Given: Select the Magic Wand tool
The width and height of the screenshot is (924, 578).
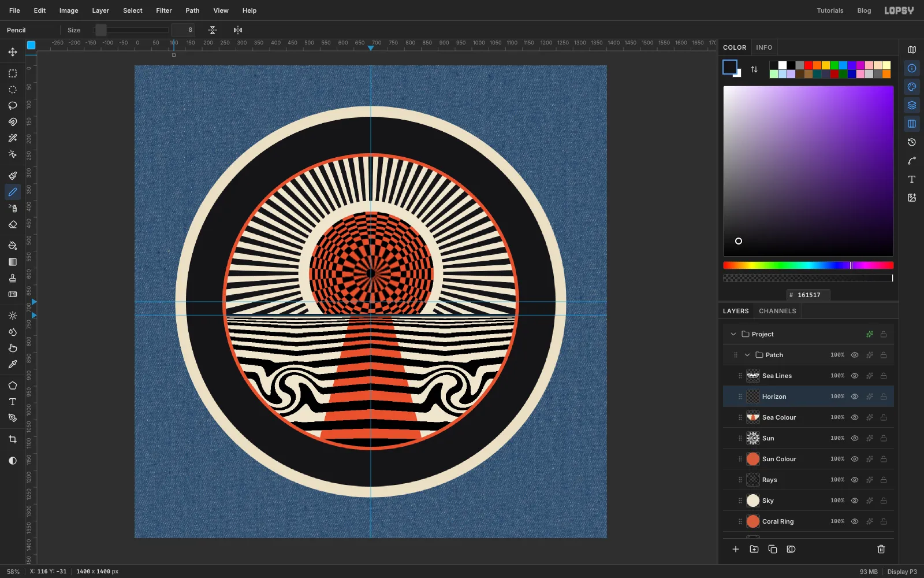Looking at the screenshot, I should coord(13,138).
